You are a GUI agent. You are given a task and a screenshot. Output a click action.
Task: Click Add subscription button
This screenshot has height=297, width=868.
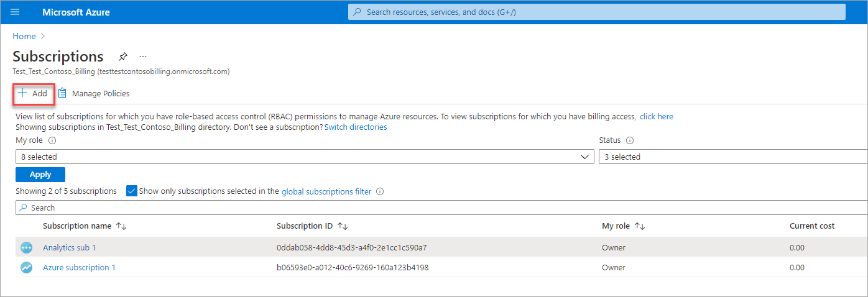point(32,93)
